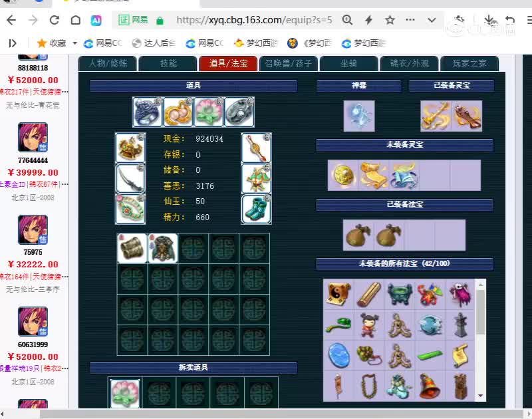
Task: Click the blue 神器 artifact icon
Action: [359, 116]
